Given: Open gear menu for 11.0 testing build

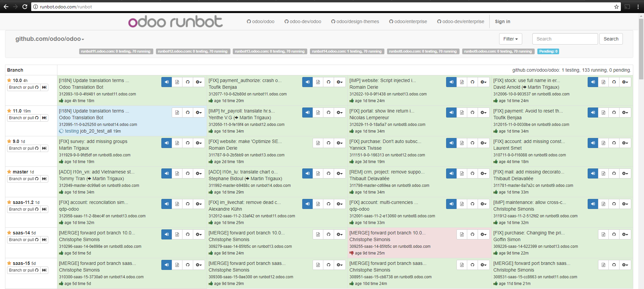Looking at the screenshot, I should [199, 113].
